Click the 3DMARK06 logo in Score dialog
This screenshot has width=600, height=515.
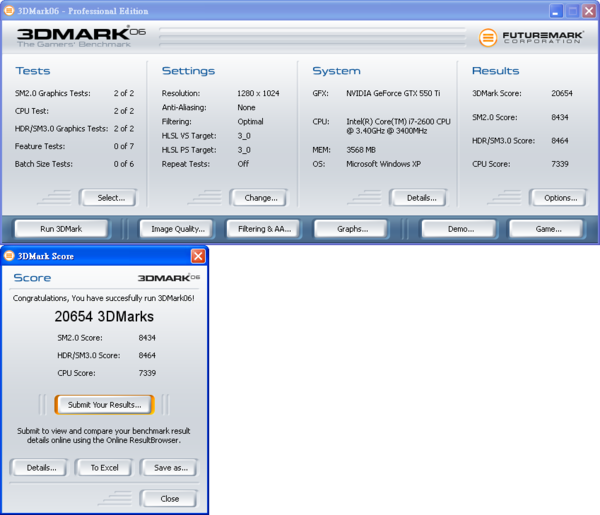point(169,277)
